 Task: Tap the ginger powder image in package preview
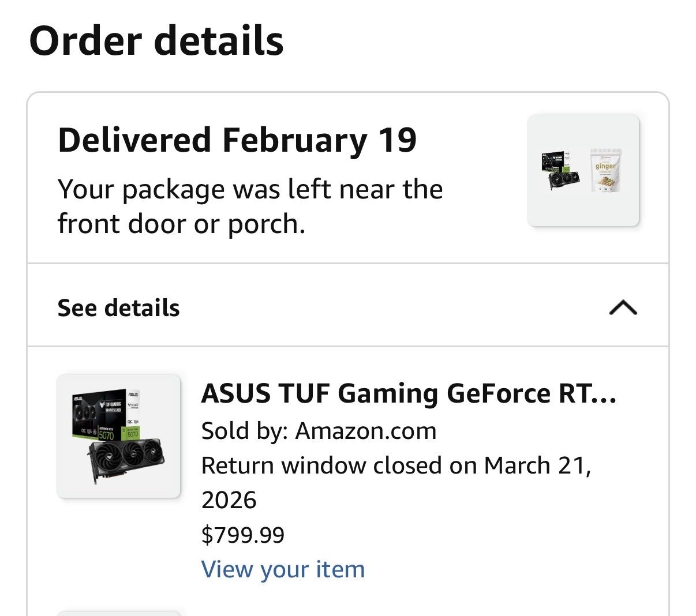point(605,170)
